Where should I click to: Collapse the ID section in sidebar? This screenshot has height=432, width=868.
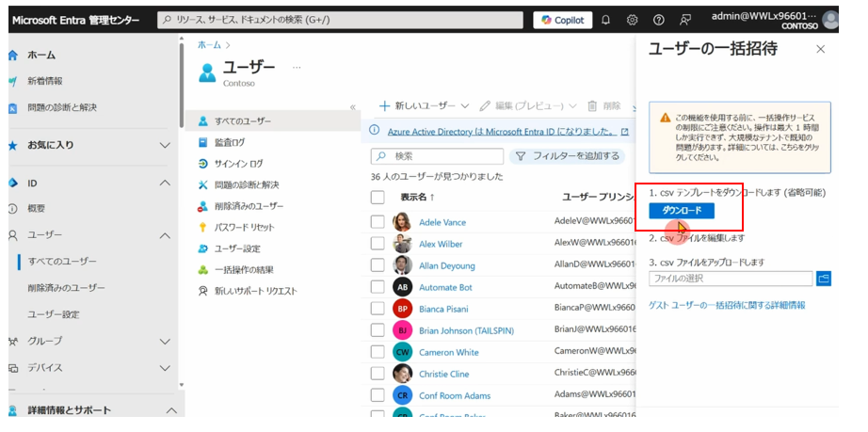(x=165, y=183)
